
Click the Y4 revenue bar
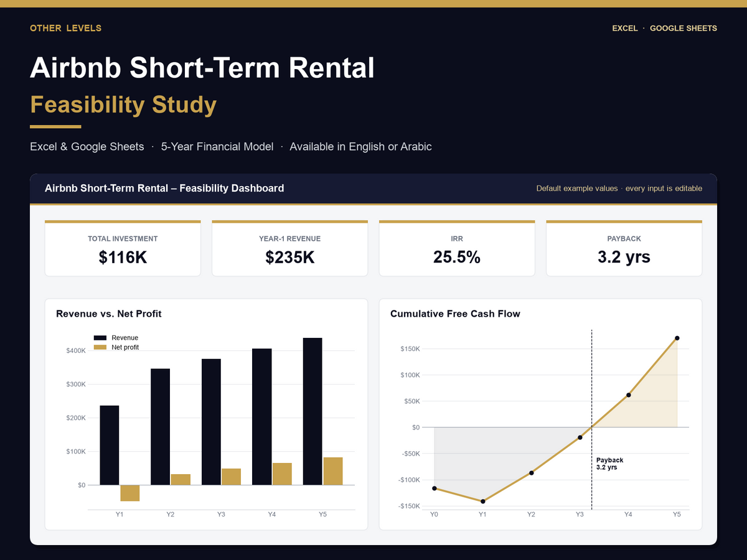[262, 416]
